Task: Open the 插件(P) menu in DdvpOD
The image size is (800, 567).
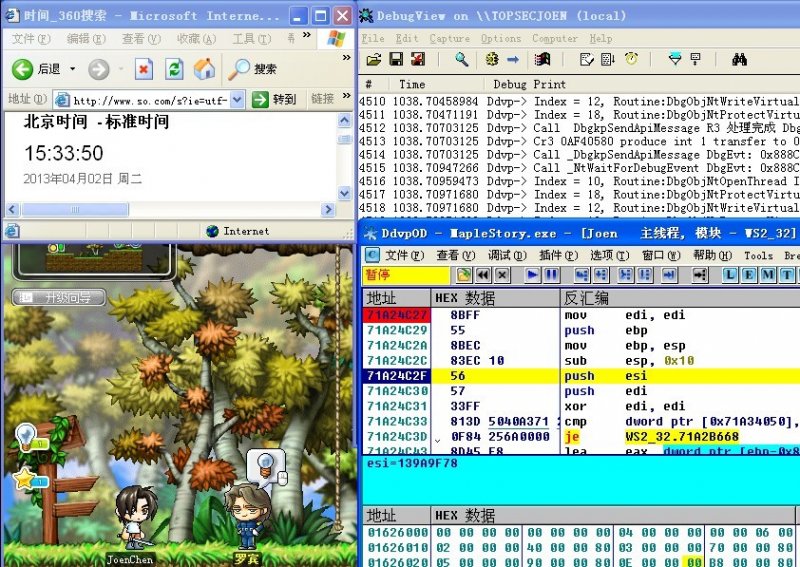Action: pyautogui.click(x=558, y=255)
